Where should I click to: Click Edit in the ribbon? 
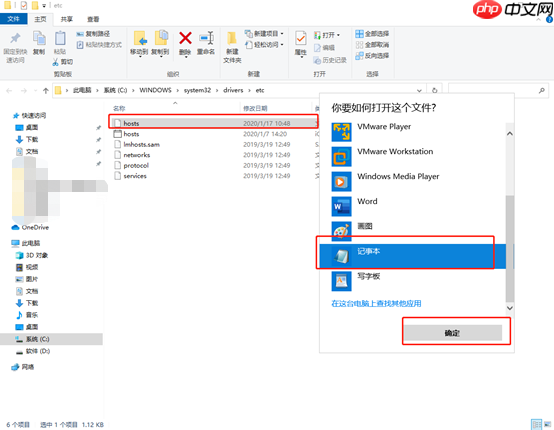click(324, 48)
